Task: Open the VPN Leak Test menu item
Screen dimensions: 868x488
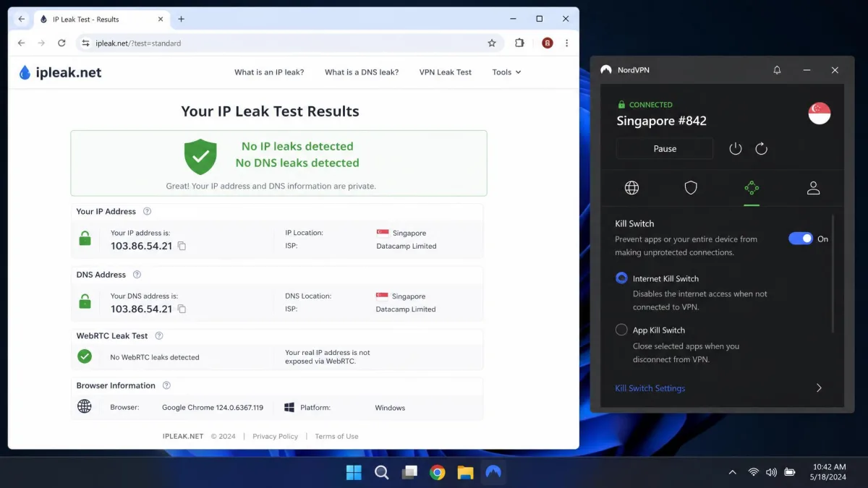Action: [x=446, y=72]
